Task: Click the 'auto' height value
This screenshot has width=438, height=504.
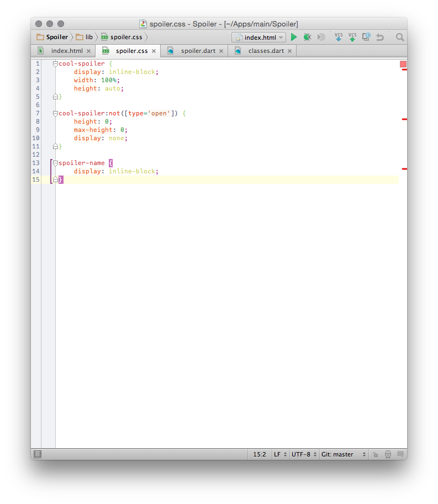Action: pyautogui.click(x=113, y=88)
